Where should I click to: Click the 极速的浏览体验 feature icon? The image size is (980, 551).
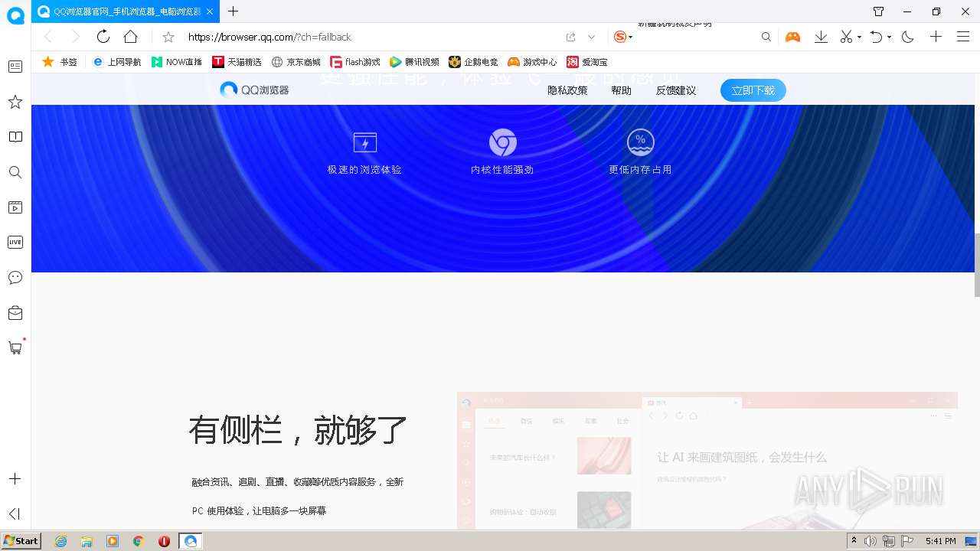coord(364,142)
